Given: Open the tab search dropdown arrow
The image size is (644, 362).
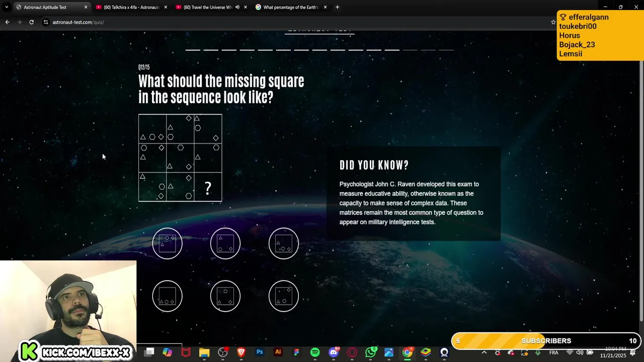Looking at the screenshot, I should (7, 7).
